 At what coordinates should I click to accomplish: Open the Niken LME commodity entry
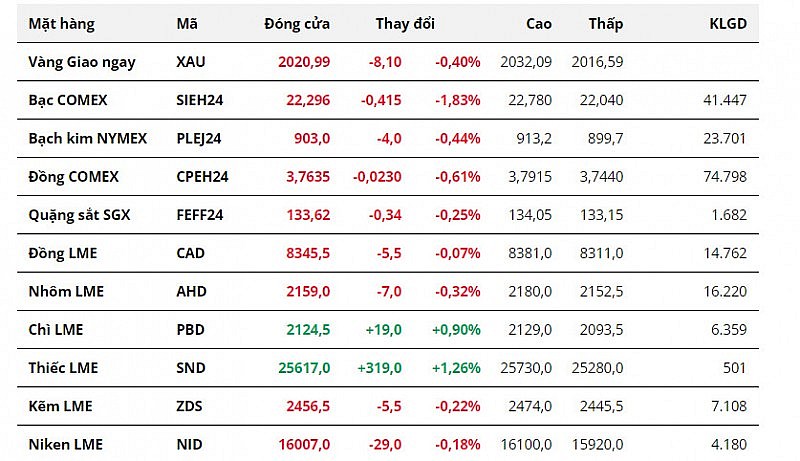pos(65,444)
